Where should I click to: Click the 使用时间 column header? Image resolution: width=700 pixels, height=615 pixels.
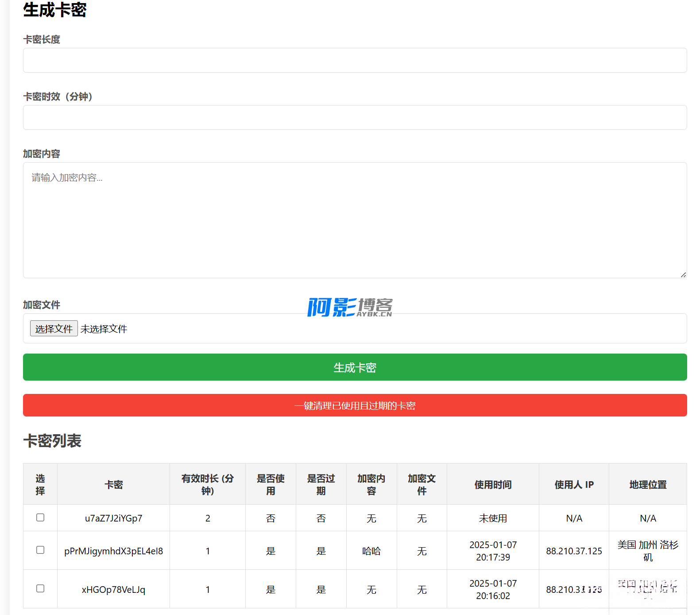click(493, 485)
